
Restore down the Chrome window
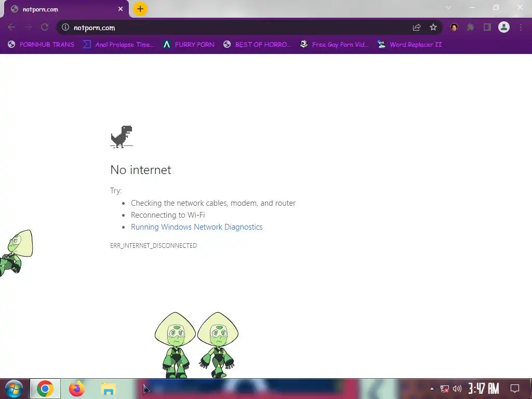[496, 7]
